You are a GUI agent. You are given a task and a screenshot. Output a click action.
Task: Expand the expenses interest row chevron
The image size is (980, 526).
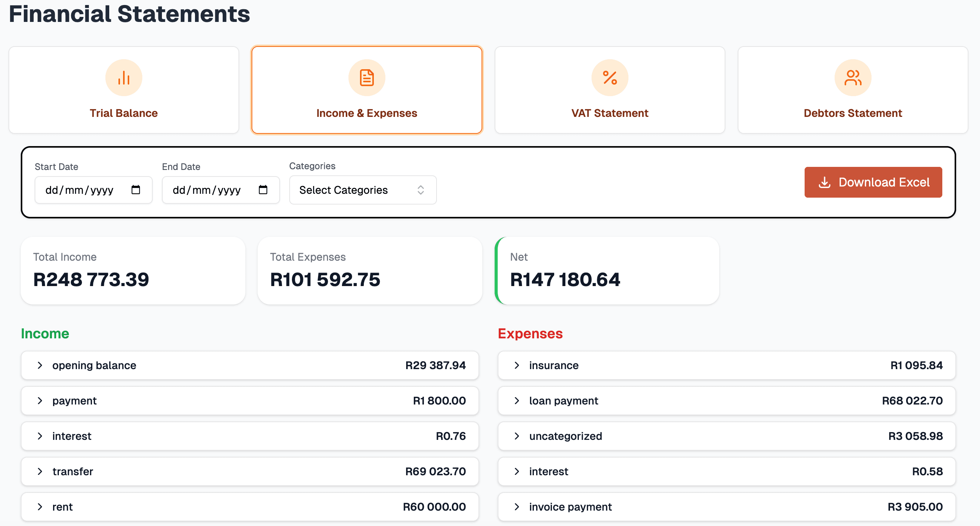pos(517,471)
